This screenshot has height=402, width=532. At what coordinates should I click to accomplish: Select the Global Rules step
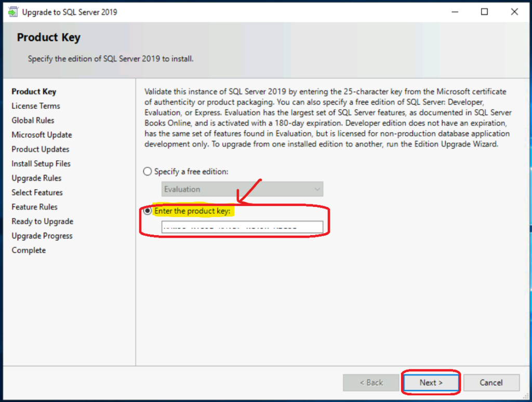point(33,120)
